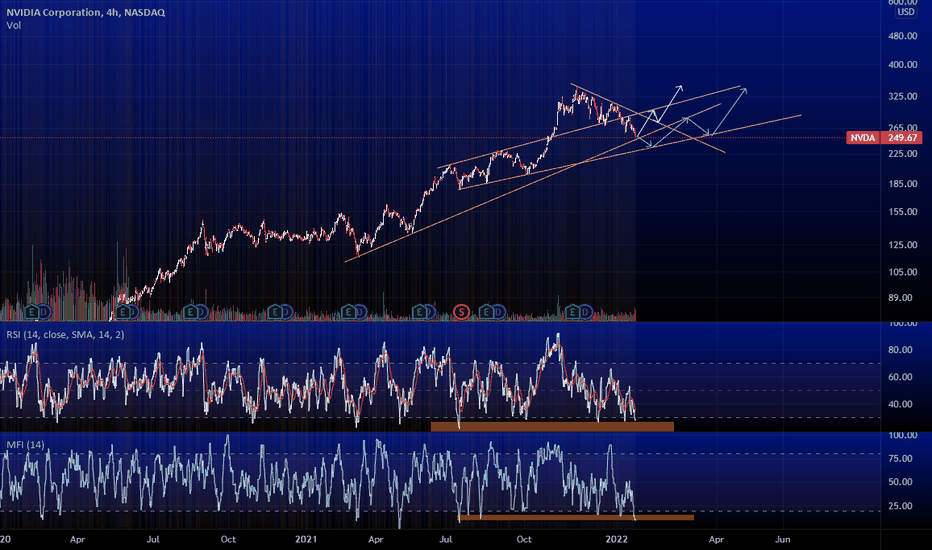
Task: Click the 185.00 price axis label
Action: 902,184
